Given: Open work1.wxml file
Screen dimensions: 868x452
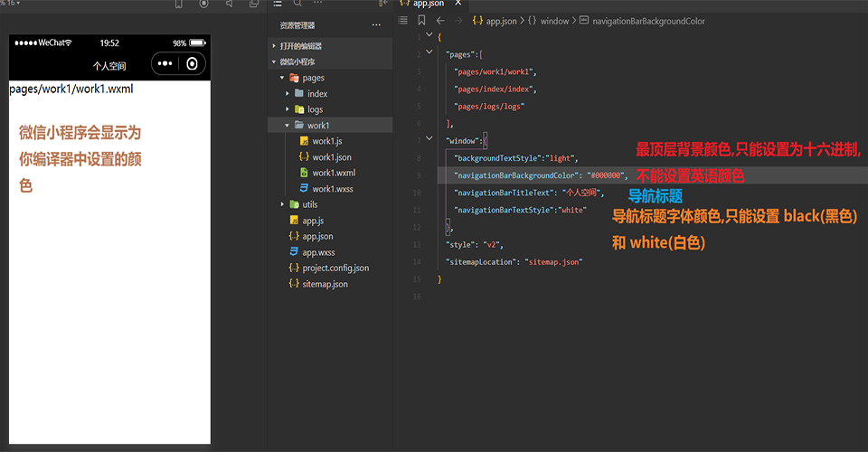Looking at the screenshot, I should pyautogui.click(x=327, y=173).
